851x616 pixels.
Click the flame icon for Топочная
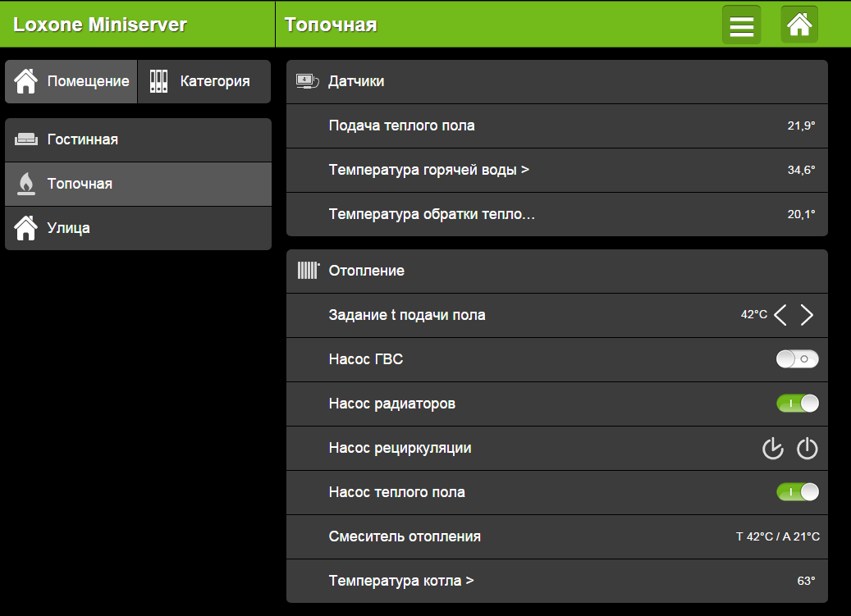[25, 184]
